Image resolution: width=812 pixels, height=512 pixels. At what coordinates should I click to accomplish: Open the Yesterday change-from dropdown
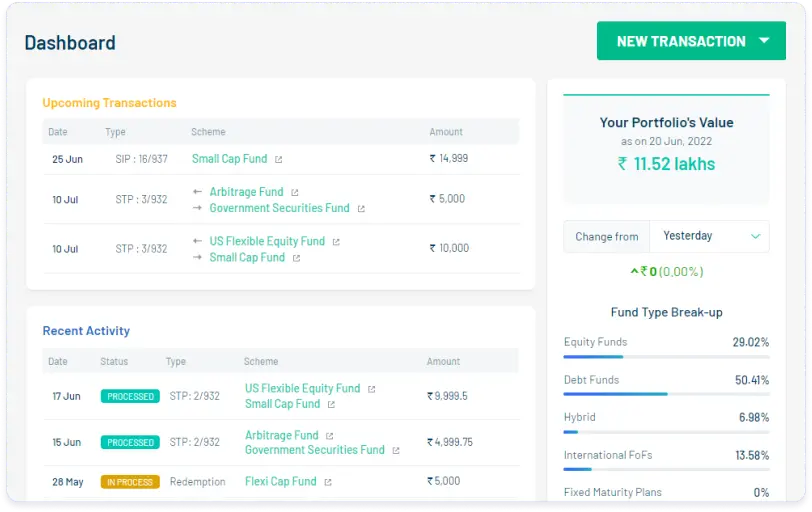(x=709, y=236)
